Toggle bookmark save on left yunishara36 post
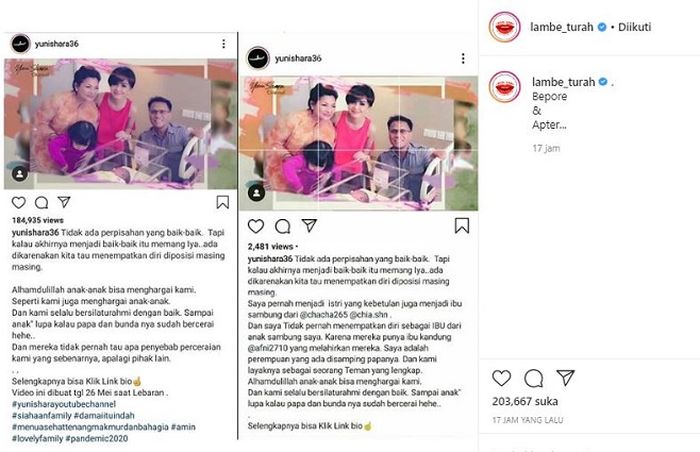Screen dimensions: 700x452 [222, 202]
